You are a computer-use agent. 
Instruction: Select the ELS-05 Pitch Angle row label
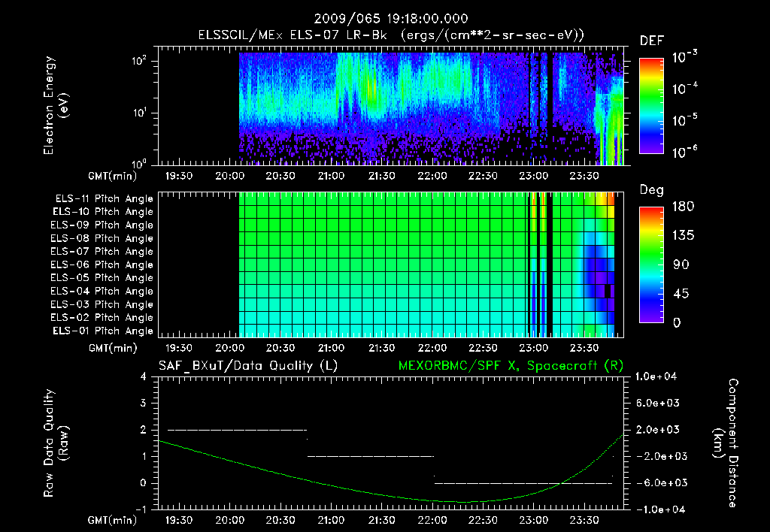pos(102,278)
